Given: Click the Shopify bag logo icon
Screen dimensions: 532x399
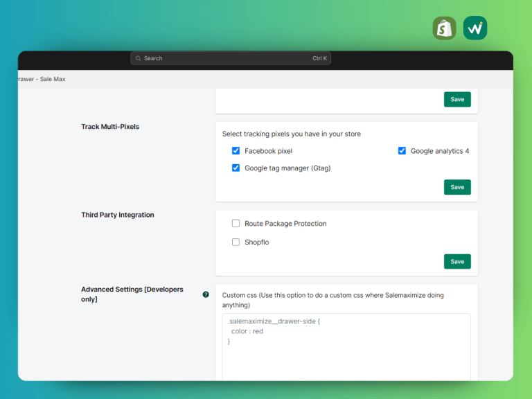Looking at the screenshot, I should [444, 28].
